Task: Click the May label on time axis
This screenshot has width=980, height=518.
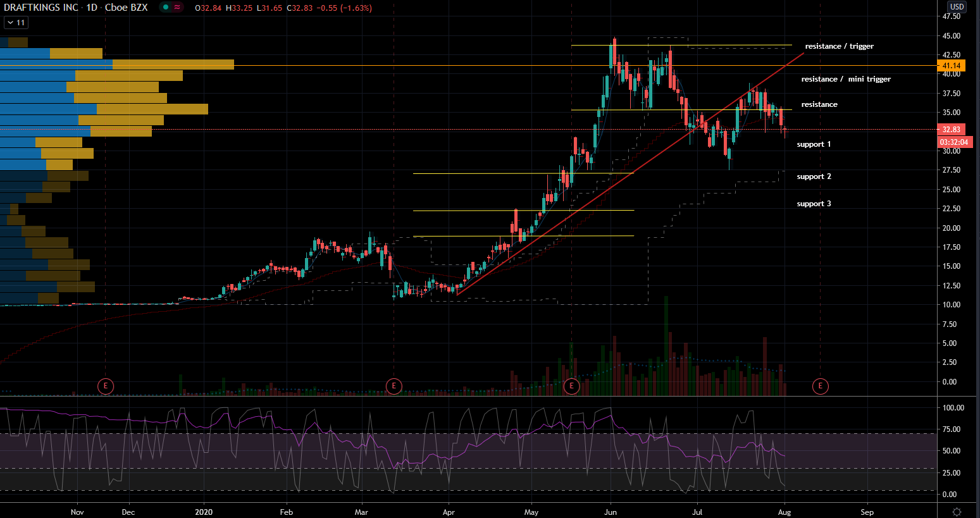Action: click(x=531, y=512)
